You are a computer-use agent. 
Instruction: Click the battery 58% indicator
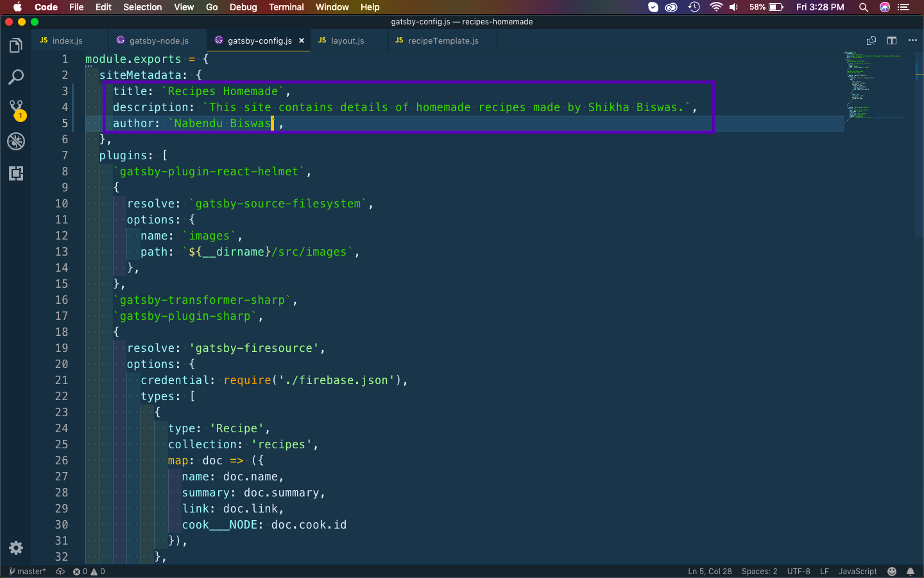766,7
